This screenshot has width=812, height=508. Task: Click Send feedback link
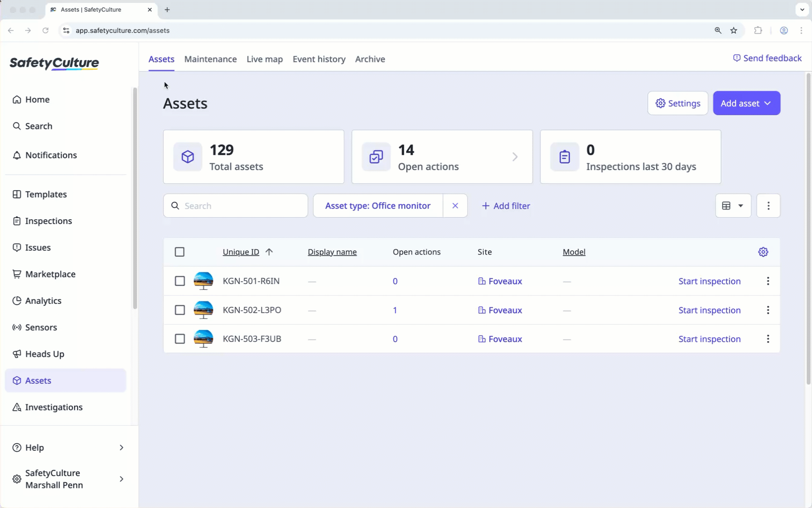(x=767, y=58)
